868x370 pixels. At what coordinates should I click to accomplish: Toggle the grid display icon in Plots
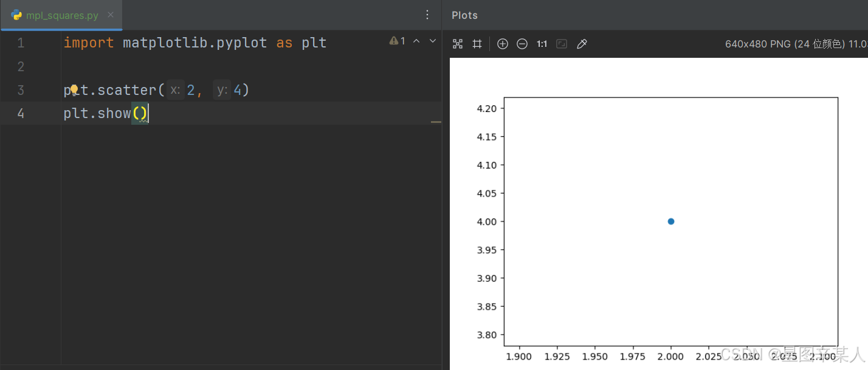pos(477,44)
